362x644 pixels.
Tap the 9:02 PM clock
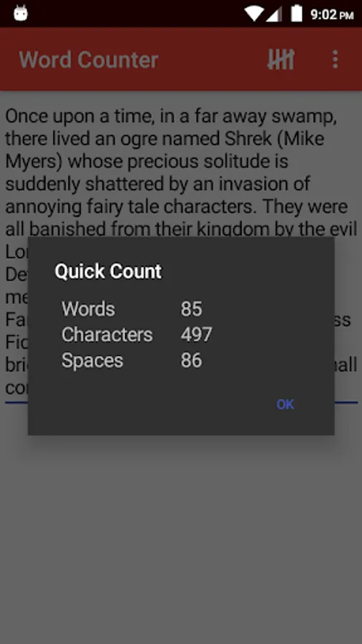[x=332, y=14]
